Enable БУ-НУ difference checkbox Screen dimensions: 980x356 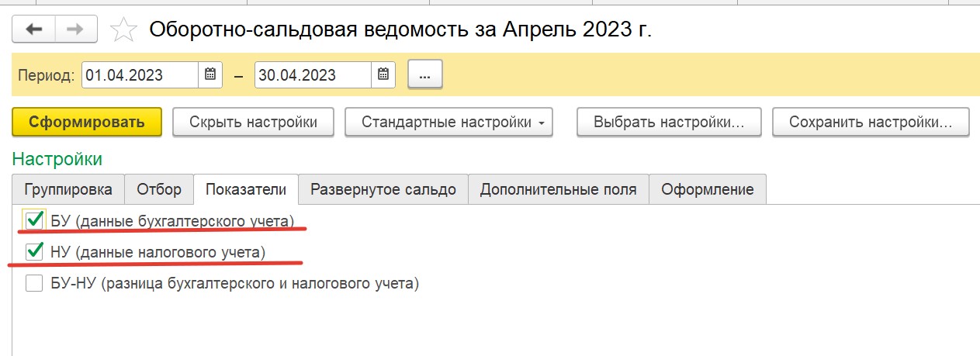click(x=34, y=283)
